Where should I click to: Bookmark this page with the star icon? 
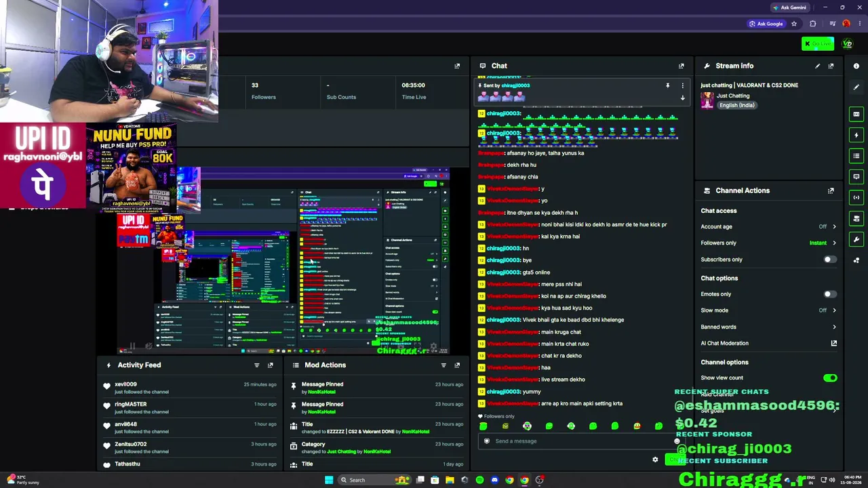[x=794, y=24]
